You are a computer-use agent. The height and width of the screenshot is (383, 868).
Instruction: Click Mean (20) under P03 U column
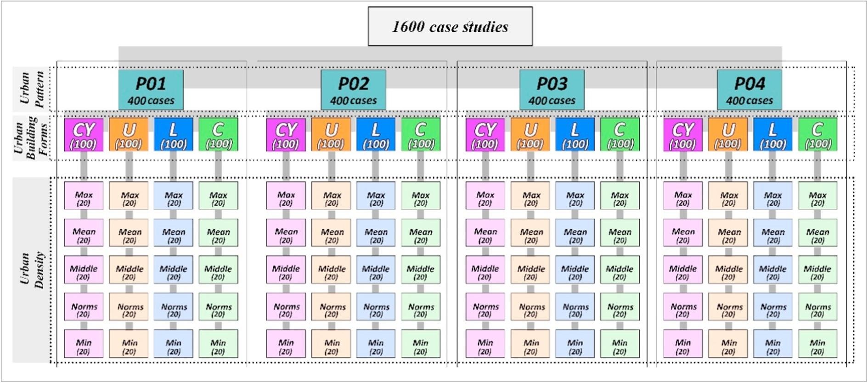[530, 233]
